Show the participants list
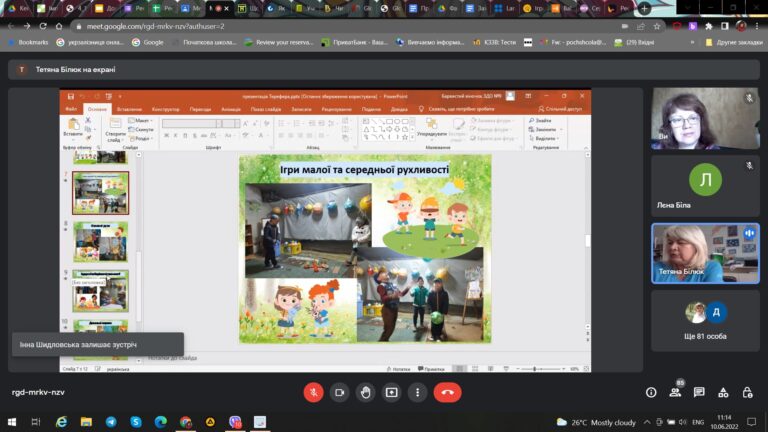This screenshot has height=432, width=768. click(675, 392)
